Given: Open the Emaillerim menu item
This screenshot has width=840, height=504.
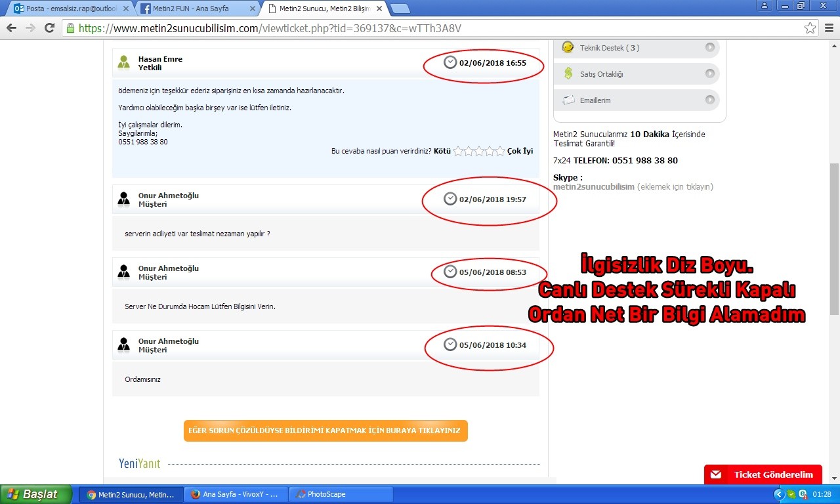Looking at the screenshot, I should coord(637,100).
